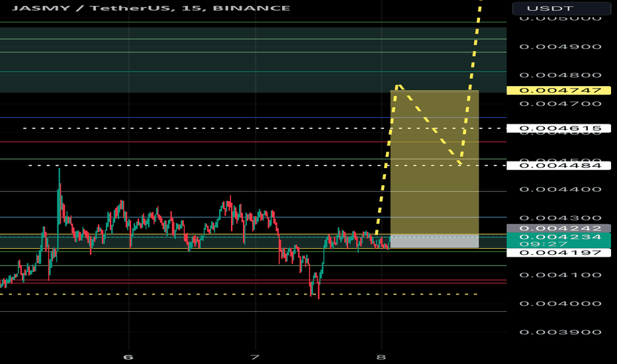The width and height of the screenshot is (617, 364).
Task: Click the USDT currency button
Action: click(561, 8)
